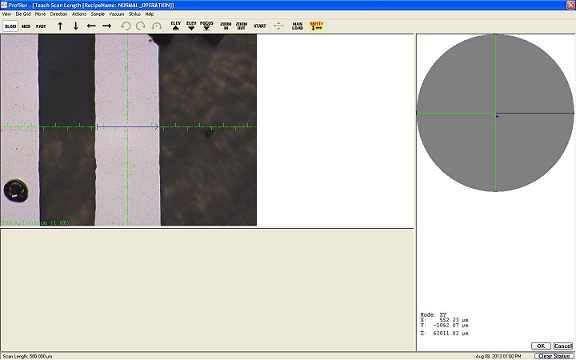Screen dimensions: 576x360
Task: Click the ELEV down icon
Action: tap(191, 26)
